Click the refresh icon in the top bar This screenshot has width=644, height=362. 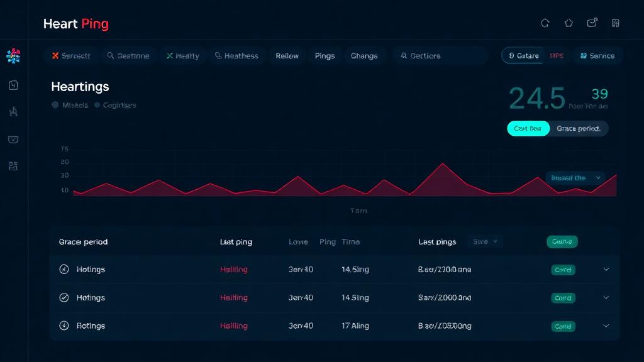point(545,23)
